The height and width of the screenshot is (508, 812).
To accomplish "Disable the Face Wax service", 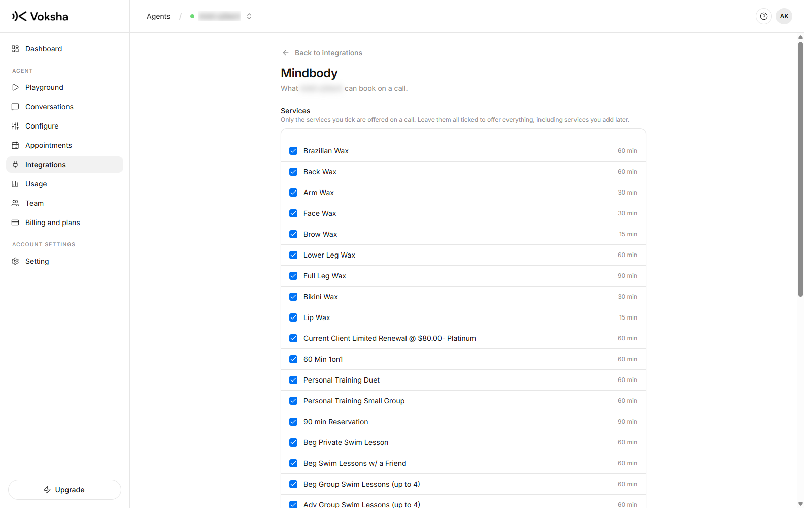I will [x=293, y=213].
